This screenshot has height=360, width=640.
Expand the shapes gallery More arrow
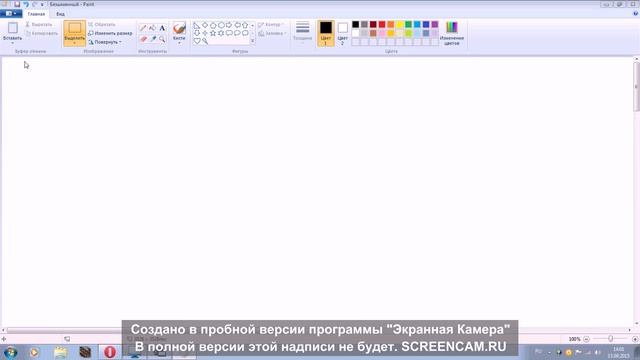pos(252,41)
